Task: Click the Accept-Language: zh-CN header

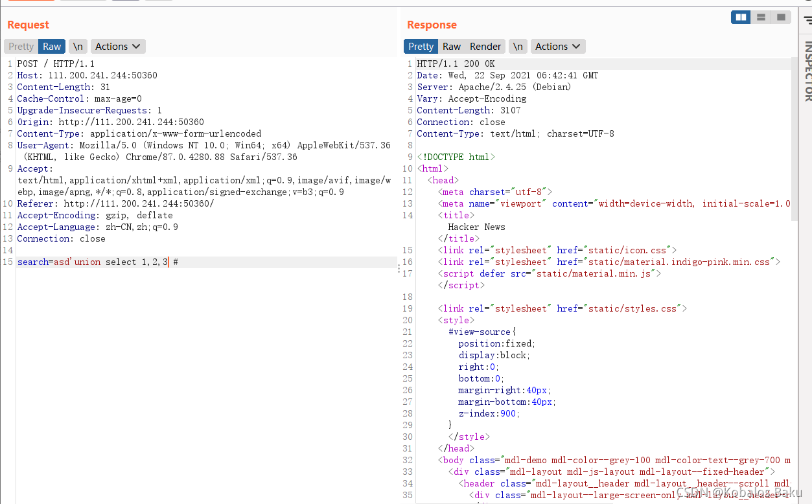Action: coord(98,227)
